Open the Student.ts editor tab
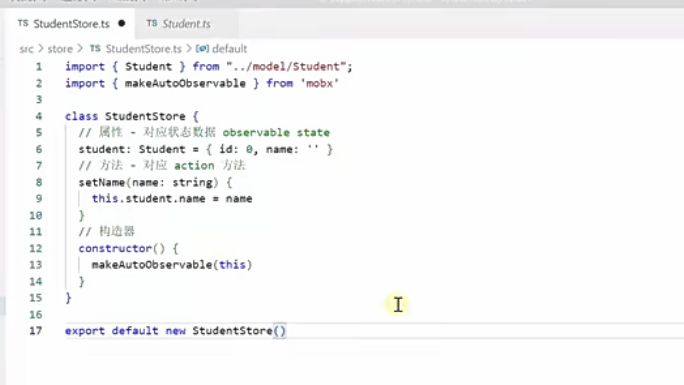The width and height of the screenshot is (684, 385). [x=186, y=24]
